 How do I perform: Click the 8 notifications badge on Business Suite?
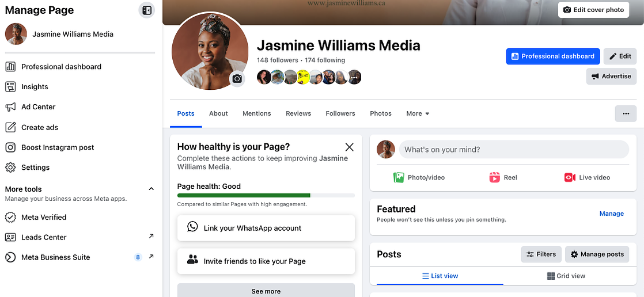[x=138, y=257]
